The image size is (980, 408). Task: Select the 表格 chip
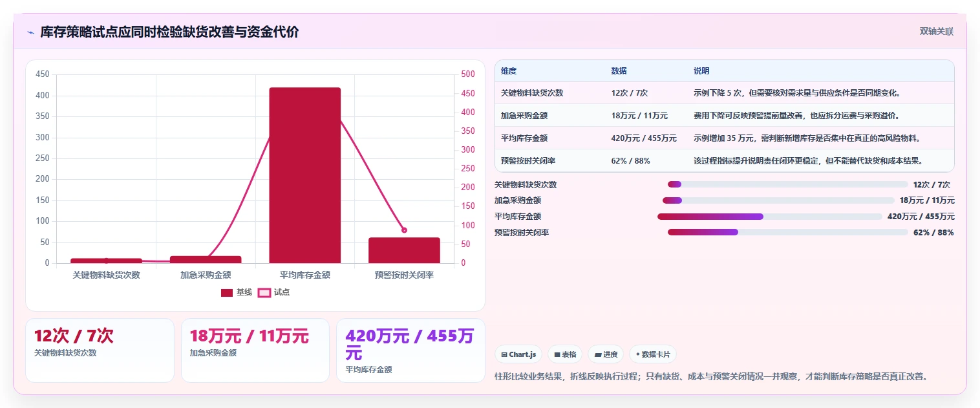point(565,354)
